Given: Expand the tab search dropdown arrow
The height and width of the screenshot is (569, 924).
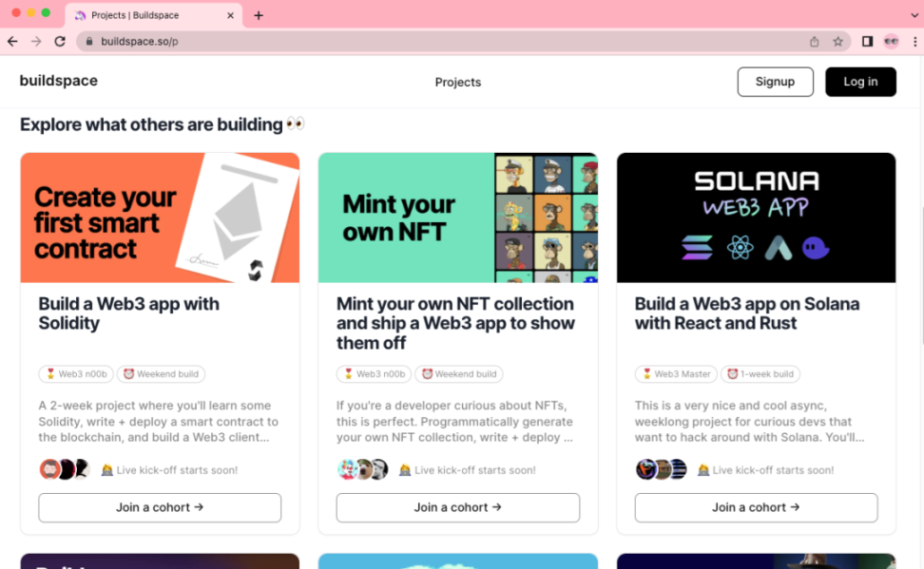Looking at the screenshot, I should [x=914, y=15].
